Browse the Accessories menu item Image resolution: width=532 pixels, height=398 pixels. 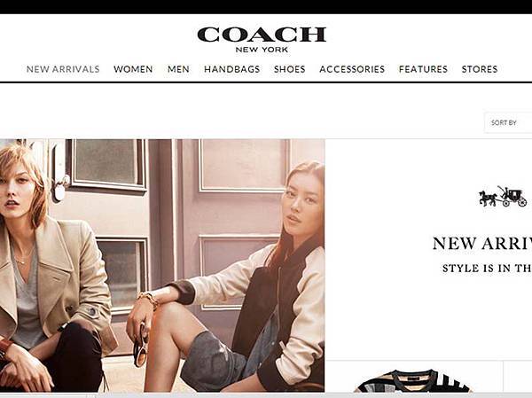[352, 69]
